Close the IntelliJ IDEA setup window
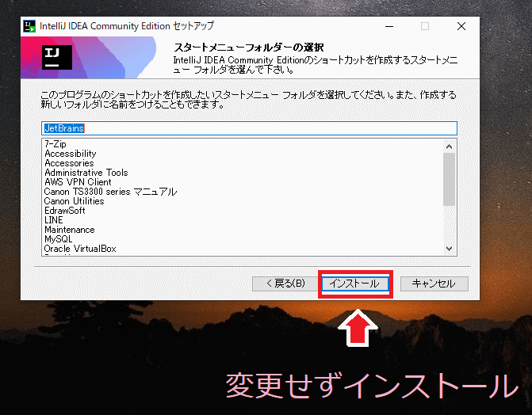This screenshot has height=415, width=532. (x=461, y=26)
